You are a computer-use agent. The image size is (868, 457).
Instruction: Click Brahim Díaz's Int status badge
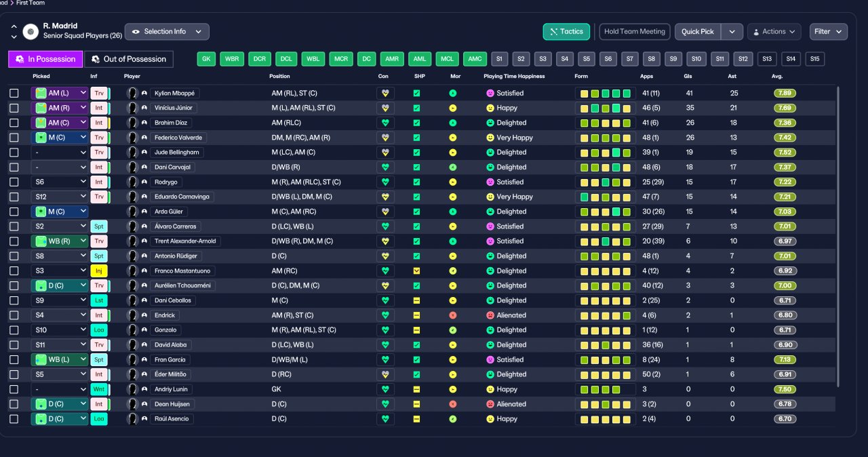[x=99, y=123]
